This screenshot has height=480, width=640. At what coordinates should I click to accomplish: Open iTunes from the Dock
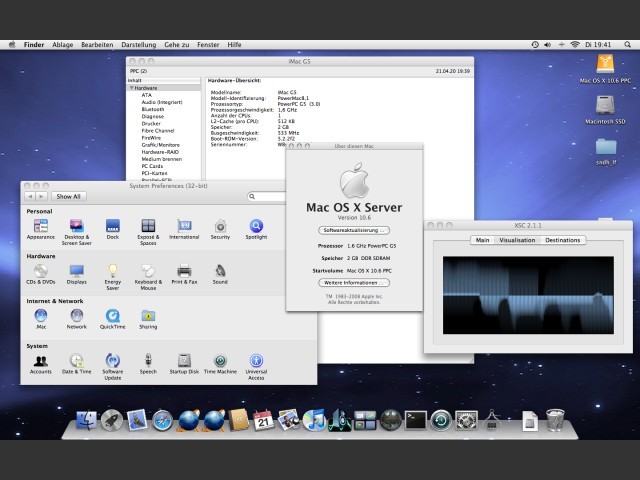[x=314, y=420]
